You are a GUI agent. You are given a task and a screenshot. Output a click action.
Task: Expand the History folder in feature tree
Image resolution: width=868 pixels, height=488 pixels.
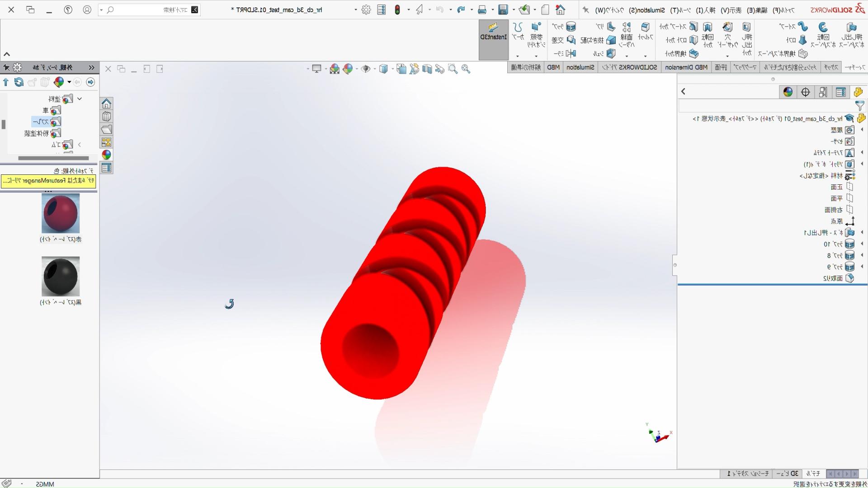(862, 130)
